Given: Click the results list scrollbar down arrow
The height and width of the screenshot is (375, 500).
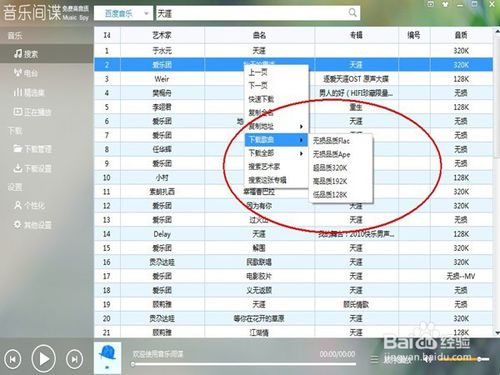Looking at the screenshot, I should 497,333.
